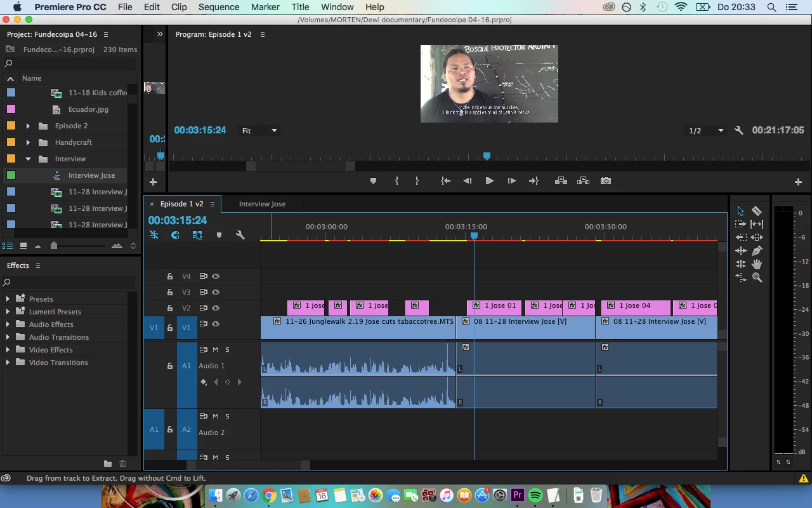Click Mark In bracket button
The image size is (812, 508).
coord(396,181)
